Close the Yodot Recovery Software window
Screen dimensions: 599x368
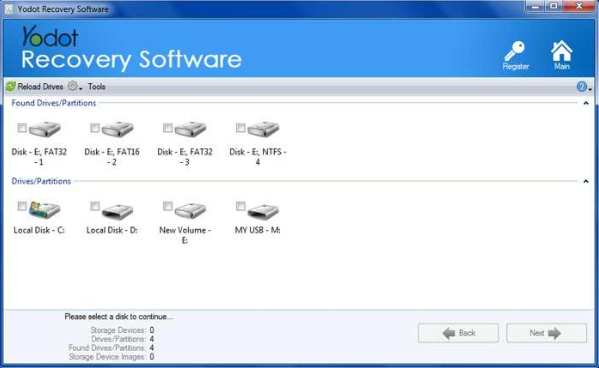pyautogui.click(x=579, y=6)
